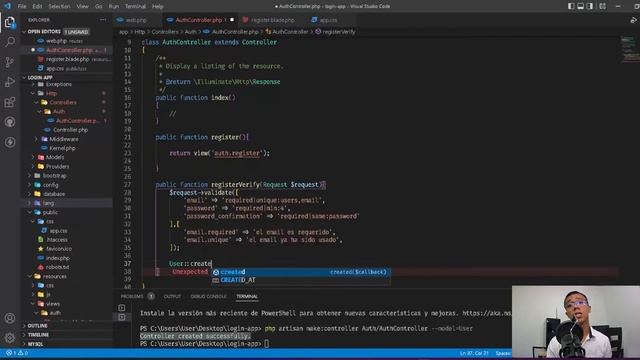This screenshot has height=360, width=640.
Task: Select the TERMINAL panel tab
Action: (x=247, y=296)
